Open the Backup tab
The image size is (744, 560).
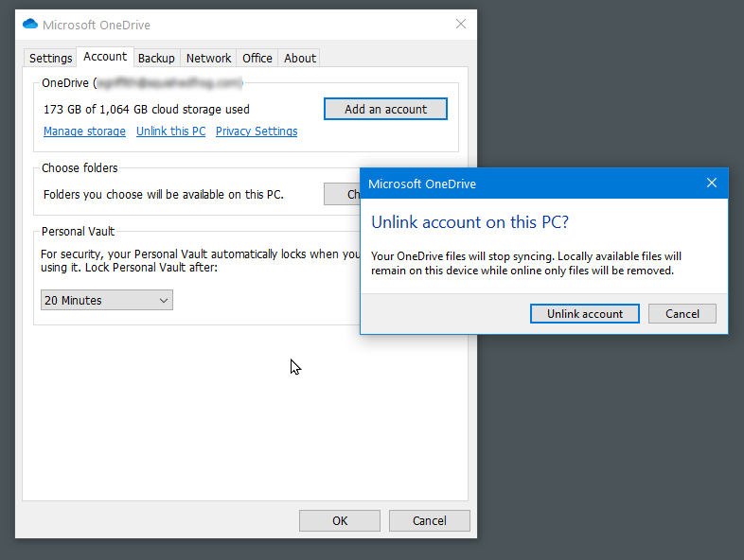(x=156, y=58)
